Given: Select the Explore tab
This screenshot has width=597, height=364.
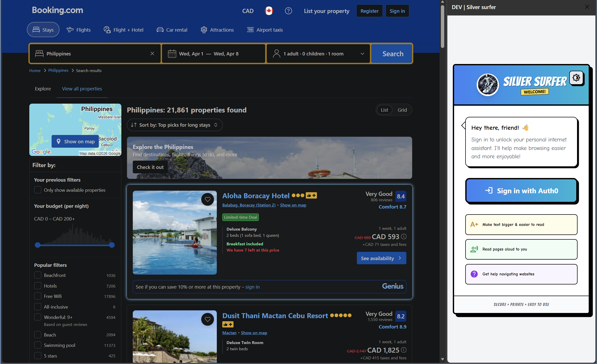Looking at the screenshot, I should 43,89.
